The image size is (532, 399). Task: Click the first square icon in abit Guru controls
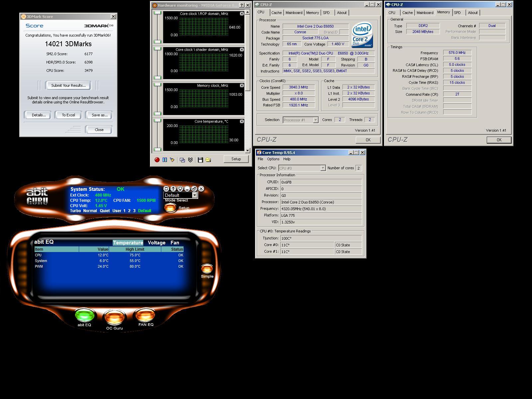166,189
